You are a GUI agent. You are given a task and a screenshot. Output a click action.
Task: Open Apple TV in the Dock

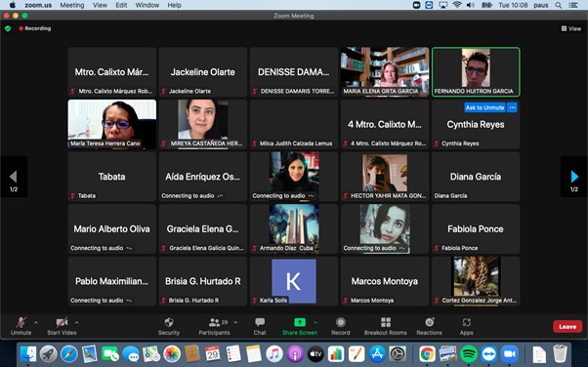315,354
